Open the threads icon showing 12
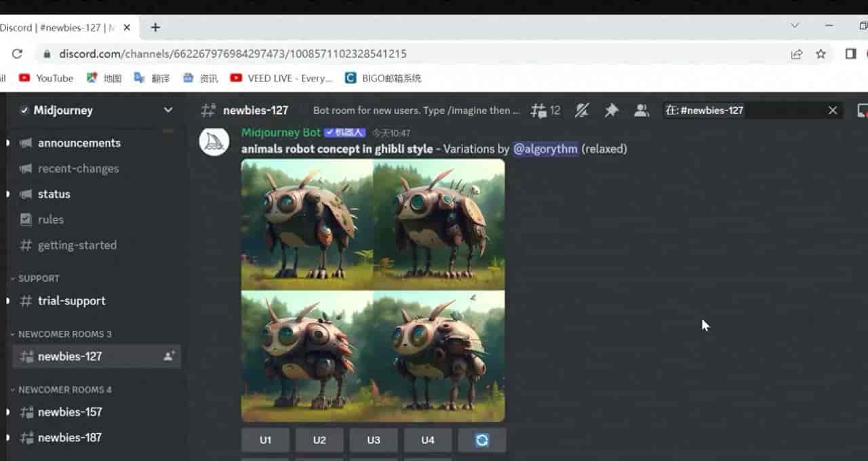Viewport: 868px width, 461px height. [x=545, y=111]
